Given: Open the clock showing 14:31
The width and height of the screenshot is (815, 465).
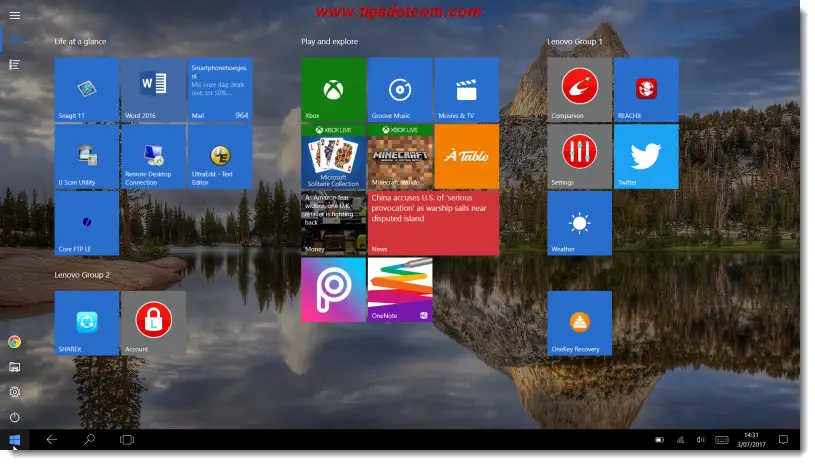Looking at the screenshot, I should point(752,440).
